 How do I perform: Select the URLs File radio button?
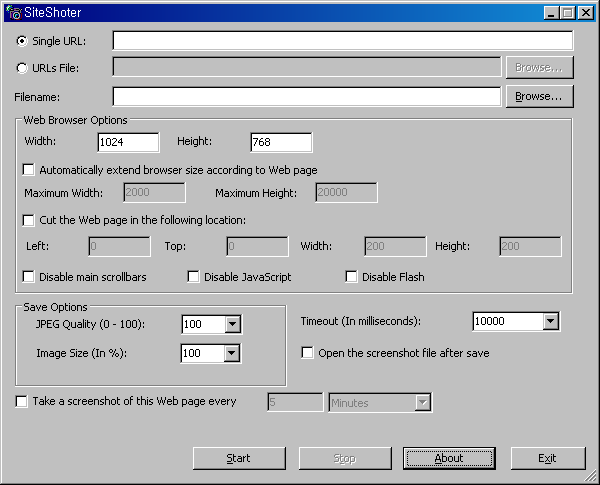pos(22,68)
